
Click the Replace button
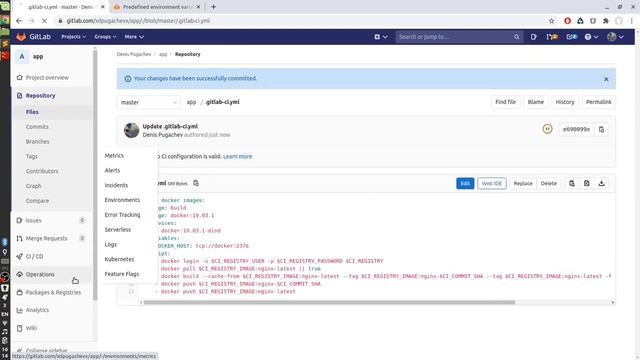[523, 183]
